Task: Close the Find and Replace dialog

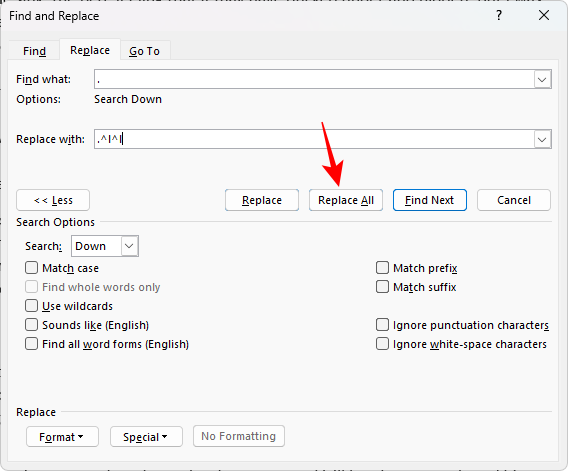Action: [x=544, y=16]
